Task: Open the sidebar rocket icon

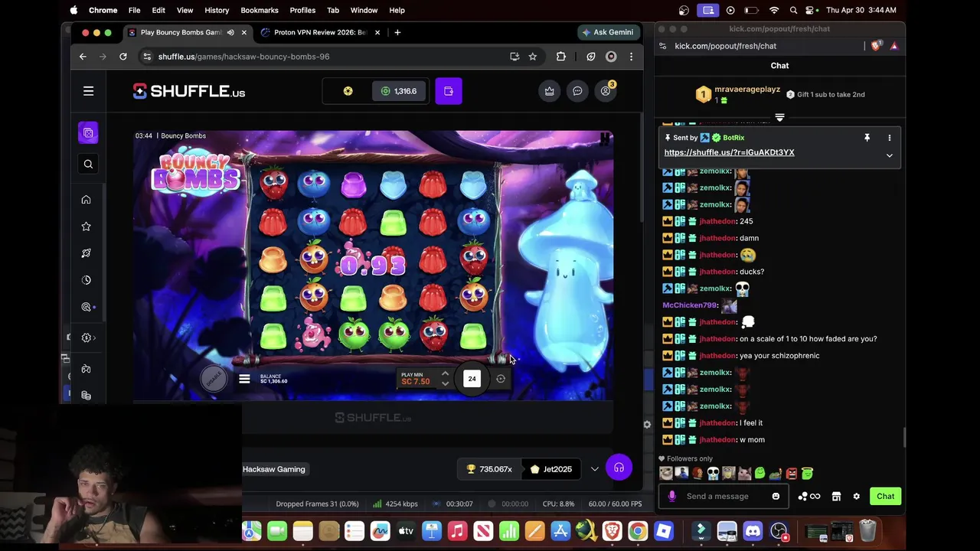Action: point(86,253)
